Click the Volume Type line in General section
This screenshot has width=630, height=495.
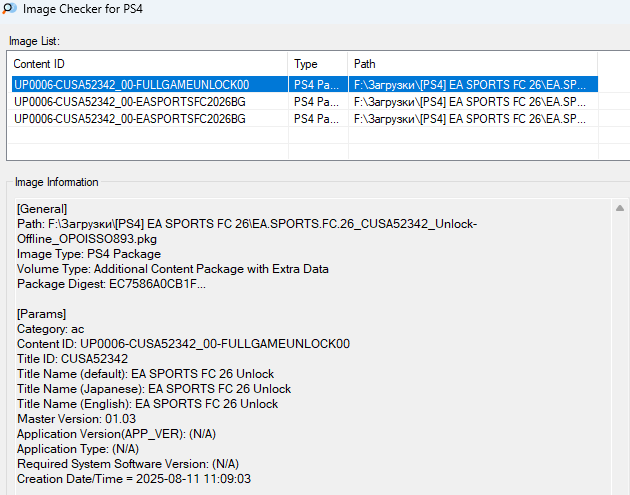(x=172, y=269)
